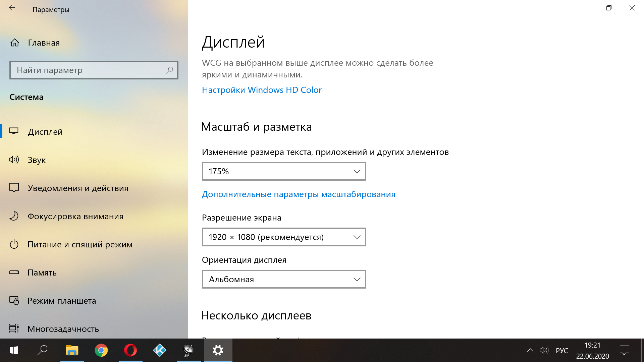This screenshot has height=362, width=644.
Task: Select Многозадачность multitasking item
Action: point(63,329)
